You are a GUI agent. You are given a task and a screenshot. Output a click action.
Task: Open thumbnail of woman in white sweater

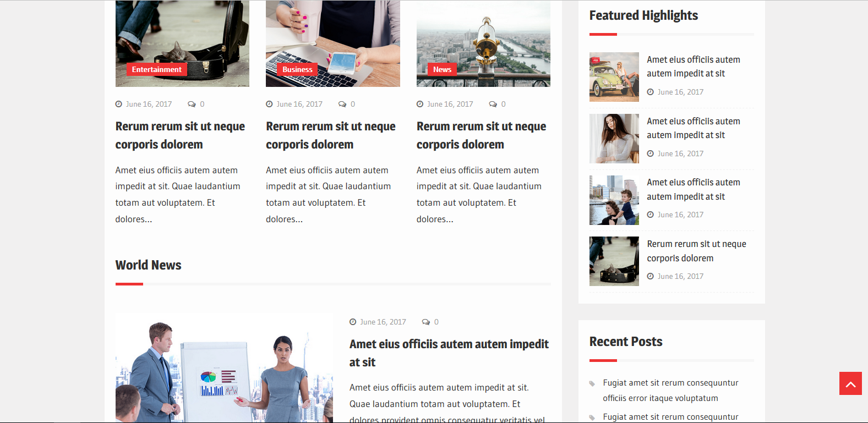[x=614, y=139]
